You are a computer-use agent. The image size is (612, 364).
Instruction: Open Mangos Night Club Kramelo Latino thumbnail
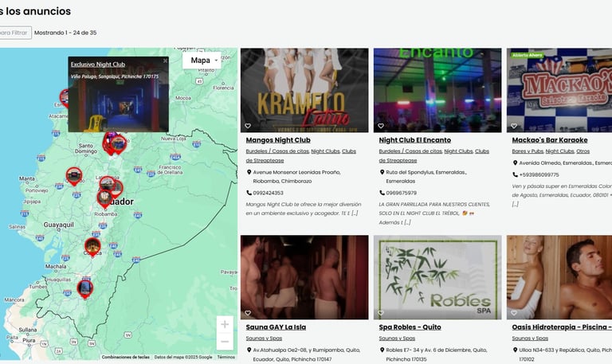click(304, 90)
